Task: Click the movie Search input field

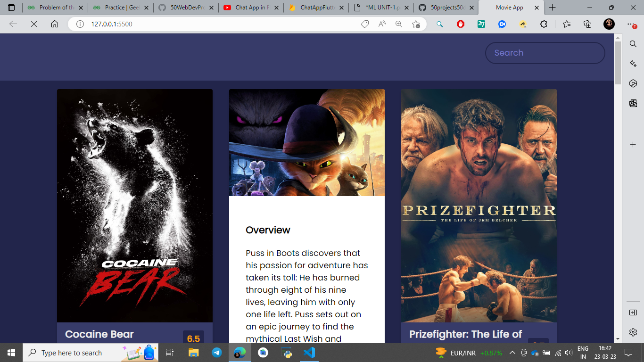Action: tap(545, 53)
